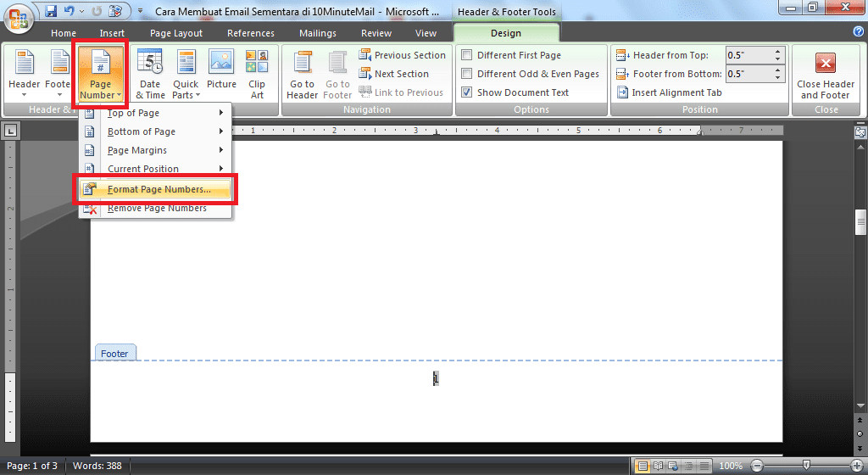Edit the Footer from Bottom value
868x475 pixels.
[x=749, y=74]
